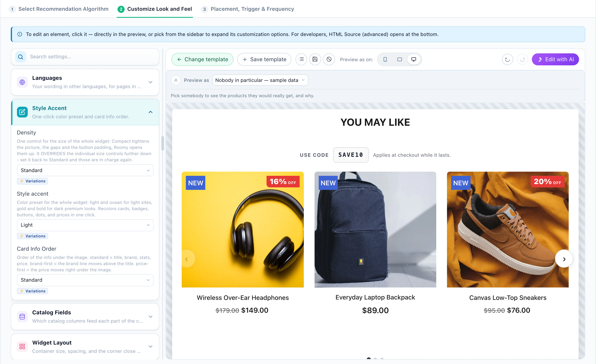
Task: Open the Style accent dropdown set to Light
Action: click(85, 225)
